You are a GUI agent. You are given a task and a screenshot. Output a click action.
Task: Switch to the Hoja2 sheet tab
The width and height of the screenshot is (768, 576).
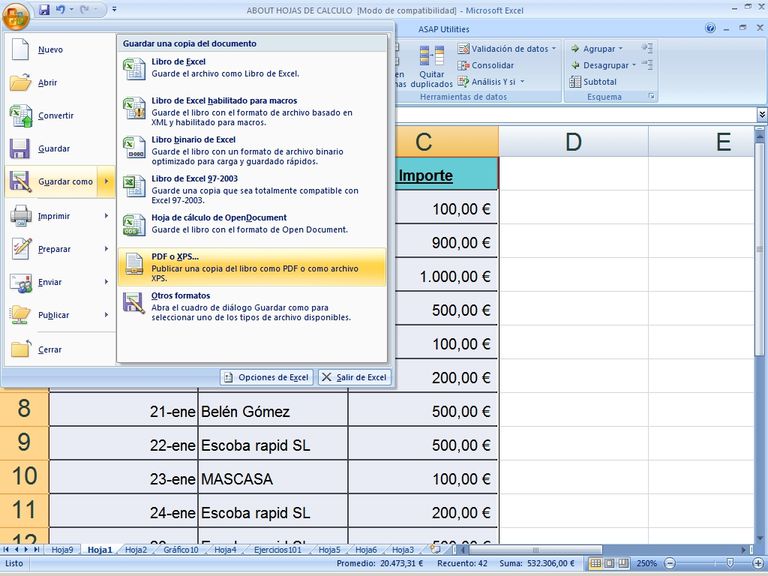pyautogui.click(x=136, y=550)
